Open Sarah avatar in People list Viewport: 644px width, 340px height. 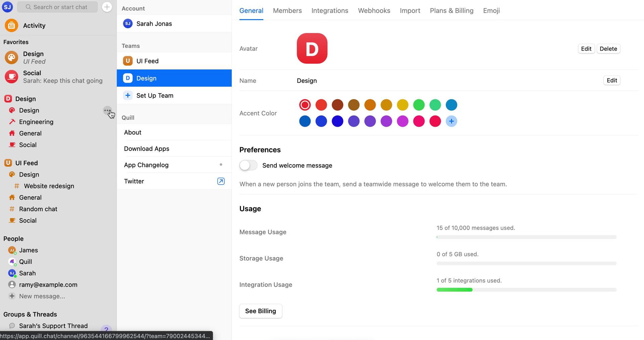pyautogui.click(x=12, y=273)
